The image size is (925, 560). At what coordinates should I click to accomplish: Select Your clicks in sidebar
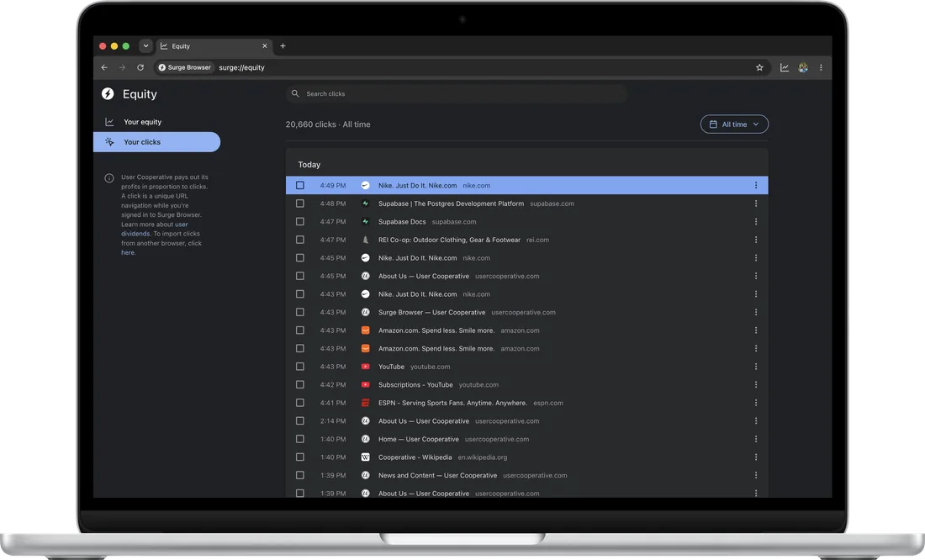coord(157,142)
